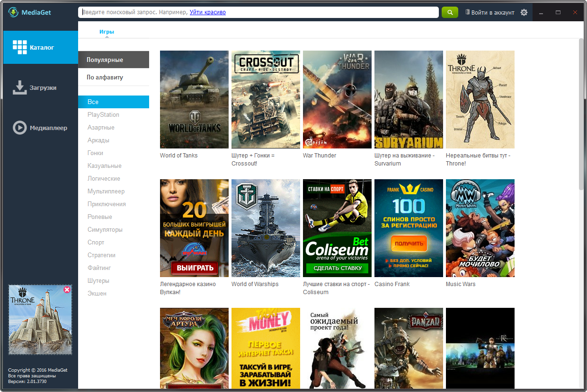The image size is (587, 392).
Task: Open World of Warships cover image
Action: tap(266, 228)
